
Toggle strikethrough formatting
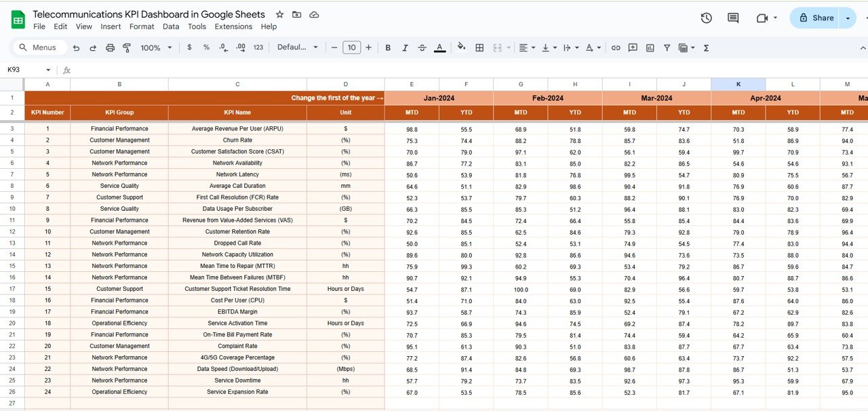tap(422, 47)
